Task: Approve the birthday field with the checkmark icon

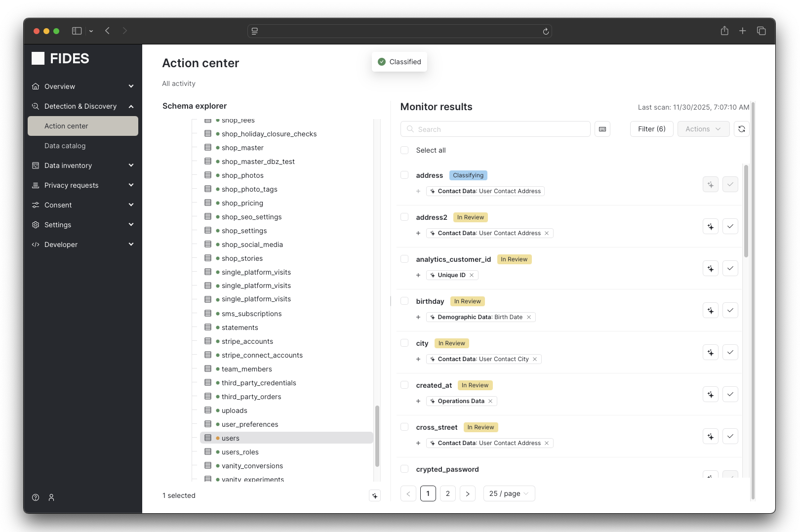Action: click(x=730, y=310)
